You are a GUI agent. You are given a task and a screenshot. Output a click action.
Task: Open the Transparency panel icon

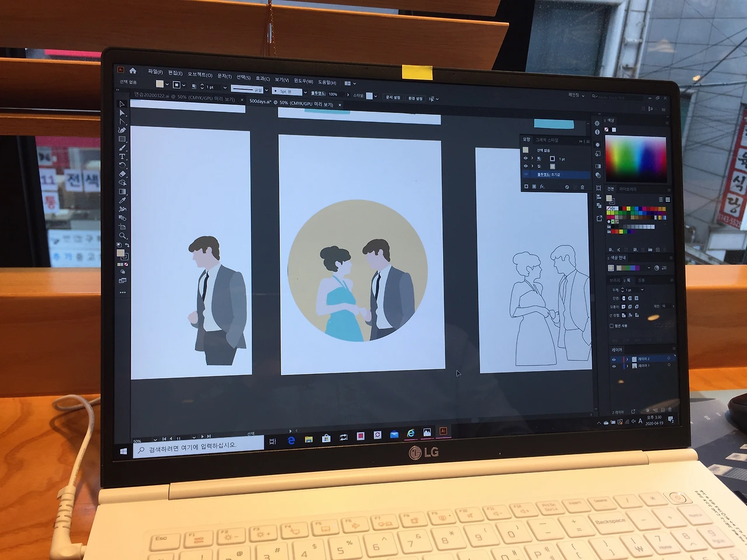coord(598,175)
